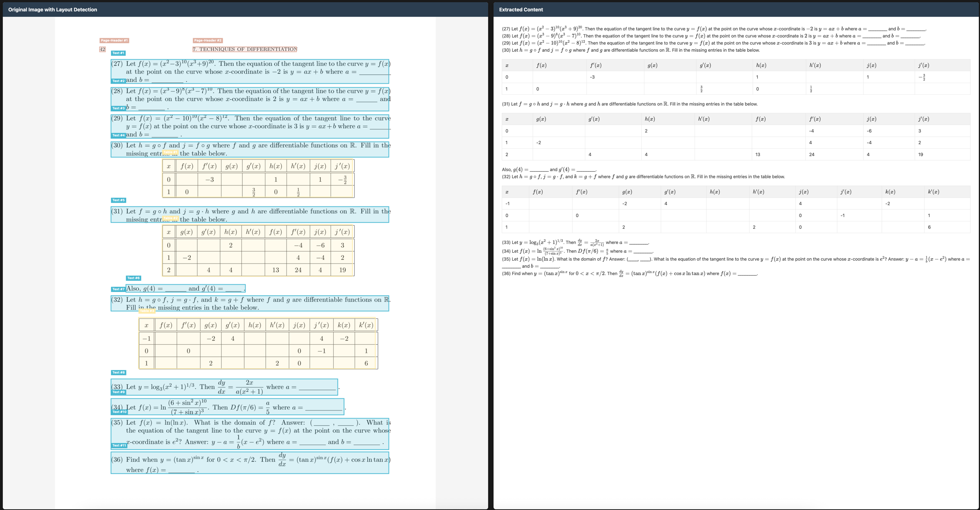Click the page number 42 header box
Viewport: 980px width, 510px height.
[x=102, y=49]
